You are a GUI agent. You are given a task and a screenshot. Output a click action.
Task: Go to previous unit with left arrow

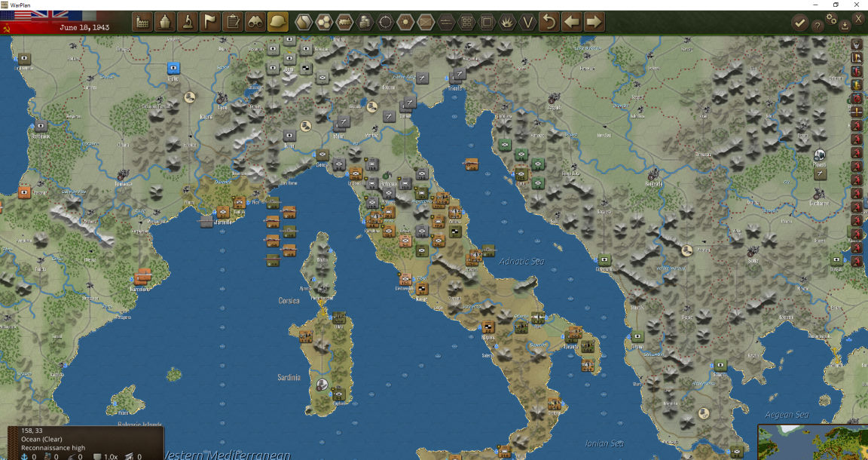pyautogui.click(x=572, y=22)
